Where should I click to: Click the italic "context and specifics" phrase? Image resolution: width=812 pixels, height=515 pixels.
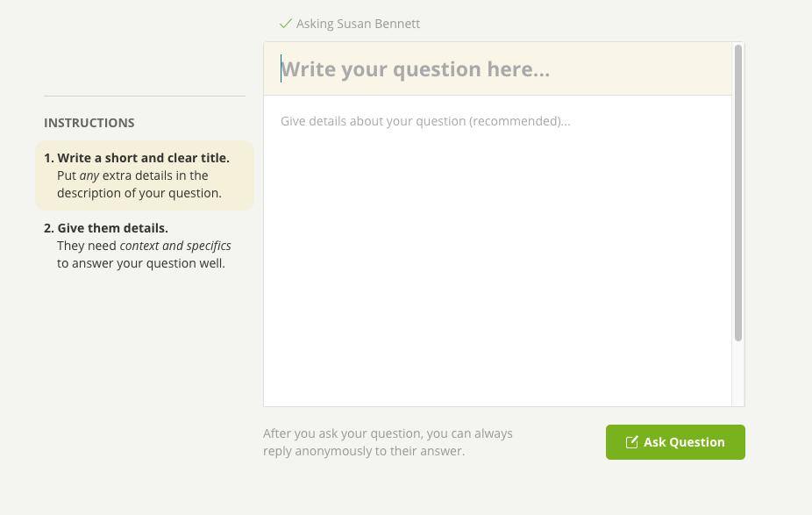point(175,246)
